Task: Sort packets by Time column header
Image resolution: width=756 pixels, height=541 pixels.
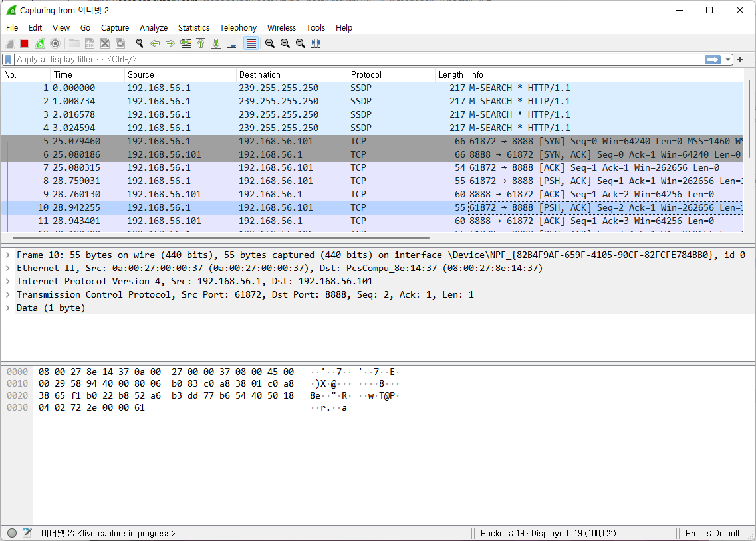Action: pyautogui.click(x=87, y=74)
